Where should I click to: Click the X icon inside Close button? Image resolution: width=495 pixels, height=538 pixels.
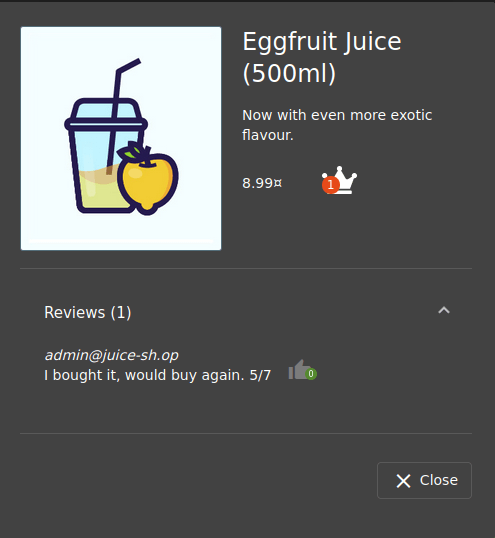point(403,481)
